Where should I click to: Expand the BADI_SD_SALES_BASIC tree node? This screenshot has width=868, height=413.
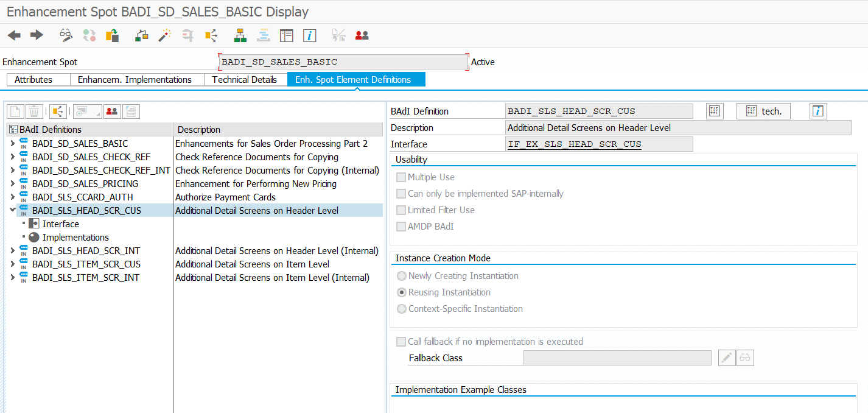12,144
